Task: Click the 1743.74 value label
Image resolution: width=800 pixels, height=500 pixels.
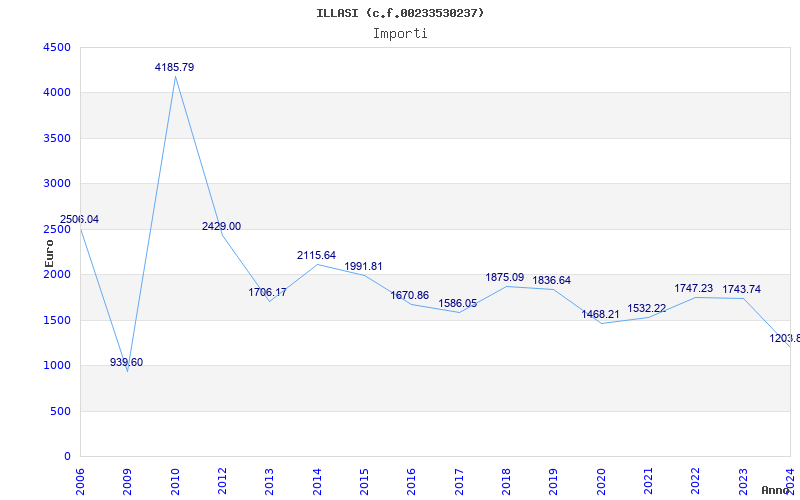Action: tap(741, 289)
